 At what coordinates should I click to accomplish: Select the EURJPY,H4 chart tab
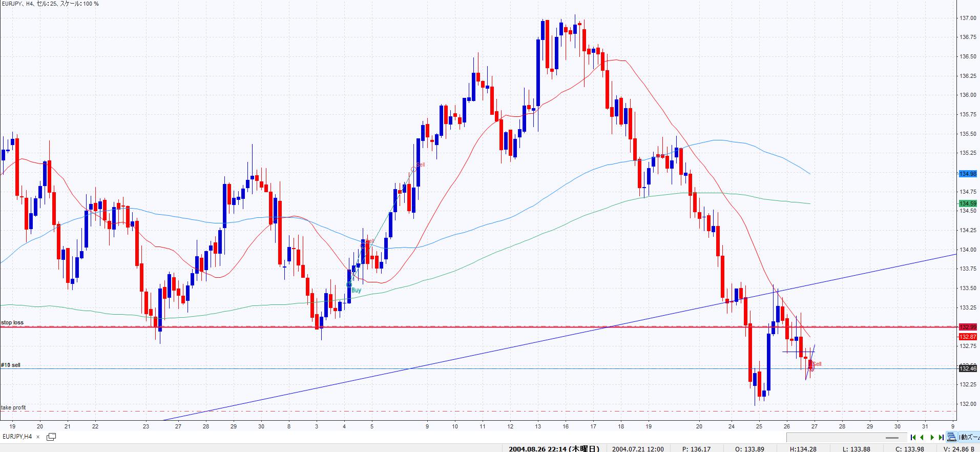[x=17, y=437]
